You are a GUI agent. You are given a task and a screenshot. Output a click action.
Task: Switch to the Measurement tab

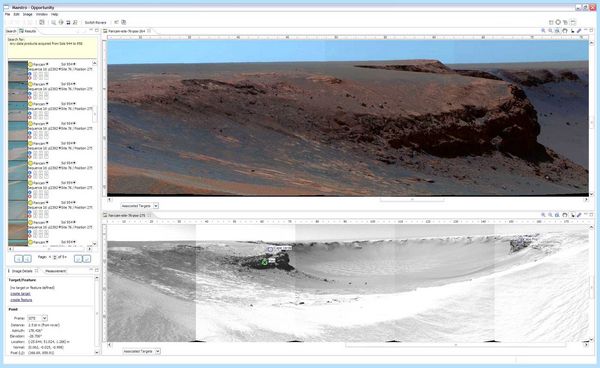(x=55, y=271)
